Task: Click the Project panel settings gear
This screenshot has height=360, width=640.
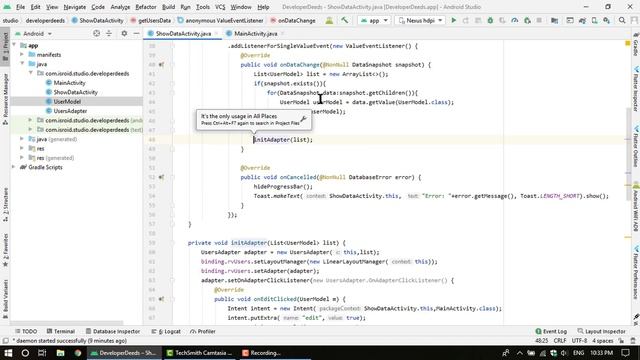Action: coord(124,33)
